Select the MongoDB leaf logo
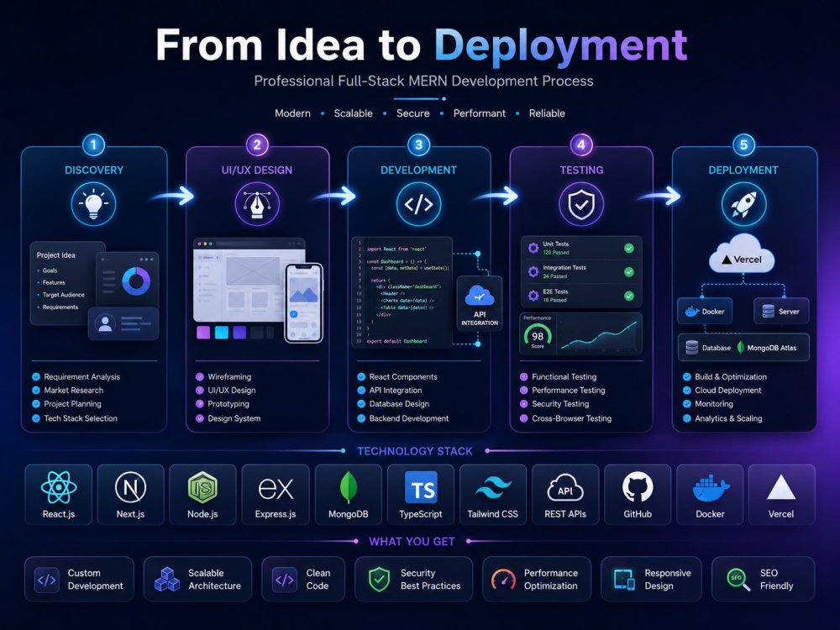The image size is (840, 630). click(x=349, y=487)
